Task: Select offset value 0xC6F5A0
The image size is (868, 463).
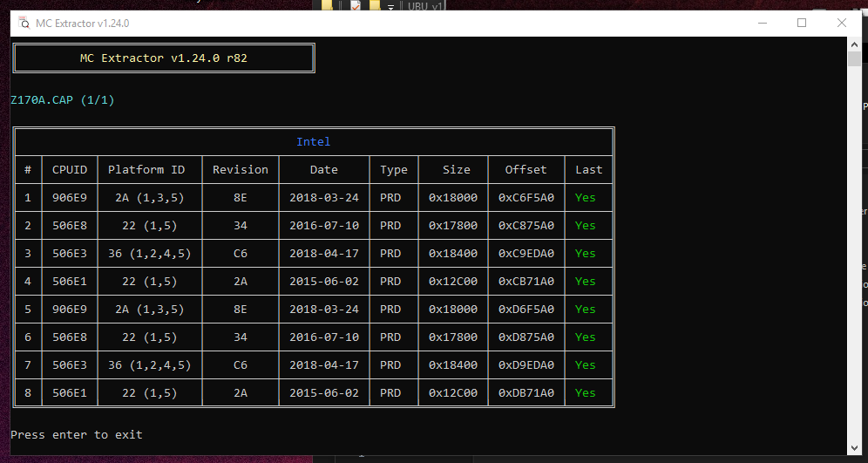Action: pyautogui.click(x=526, y=198)
